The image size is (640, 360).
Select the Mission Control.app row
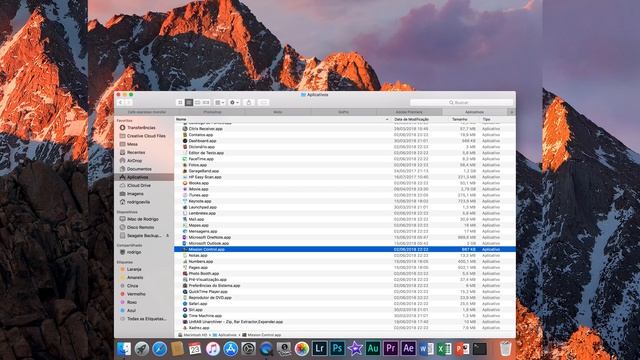[x=345, y=249]
